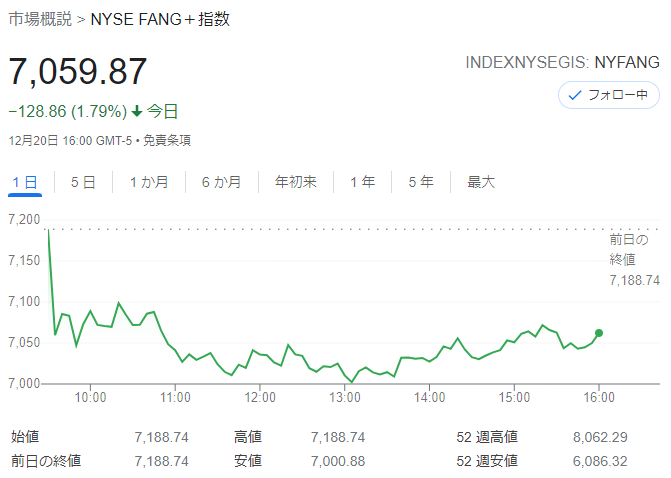Click the change value −128.86 (1.79%)
Screen dimensions: 671x478
pyautogui.click(x=68, y=112)
